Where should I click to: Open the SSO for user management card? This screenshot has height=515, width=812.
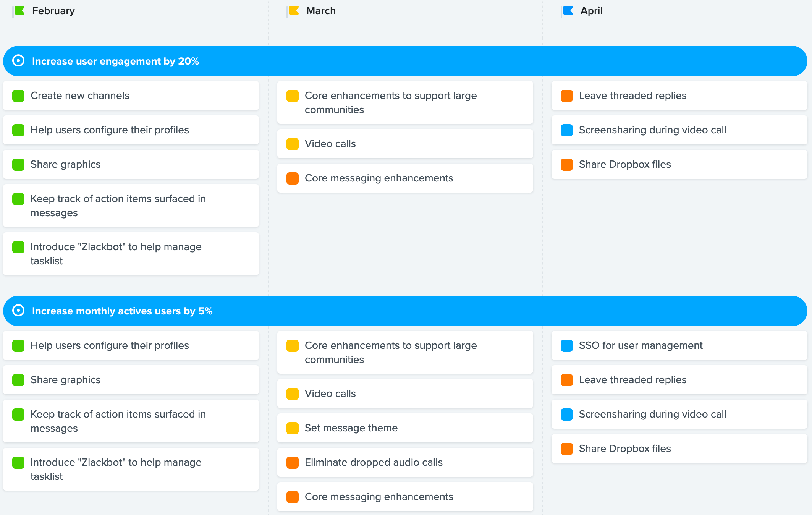click(x=679, y=345)
